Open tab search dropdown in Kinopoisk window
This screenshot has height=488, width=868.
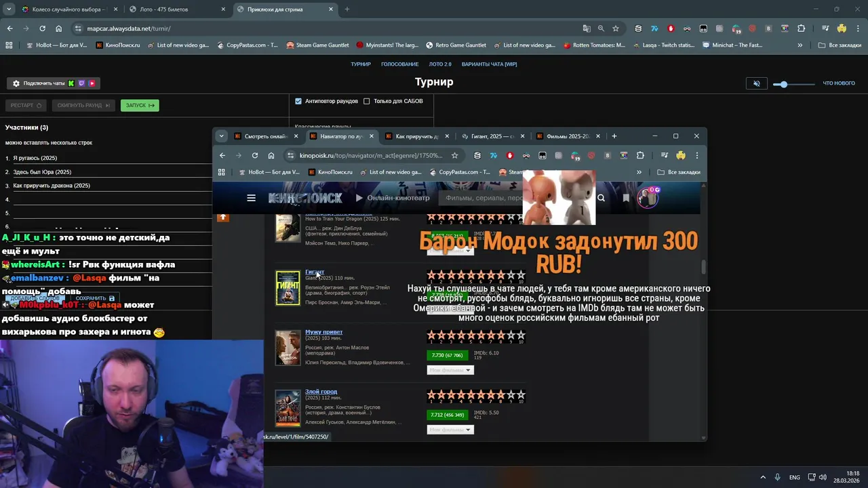[x=221, y=136]
